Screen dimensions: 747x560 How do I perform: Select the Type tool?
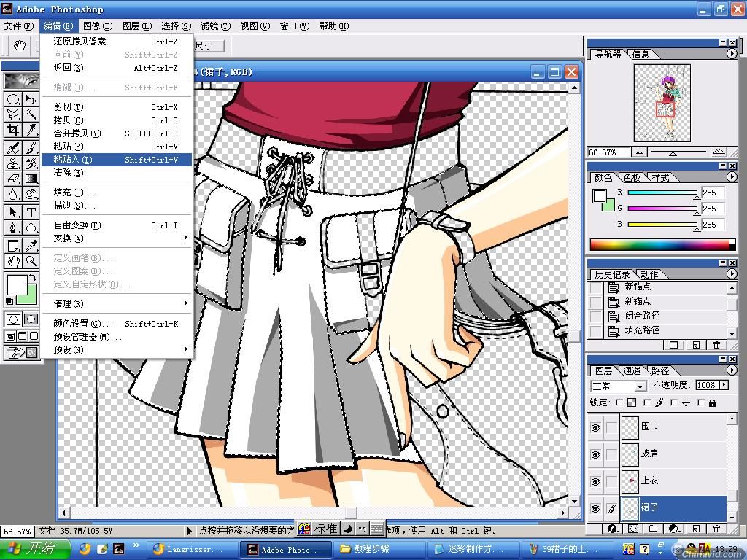[x=31, y=212]
